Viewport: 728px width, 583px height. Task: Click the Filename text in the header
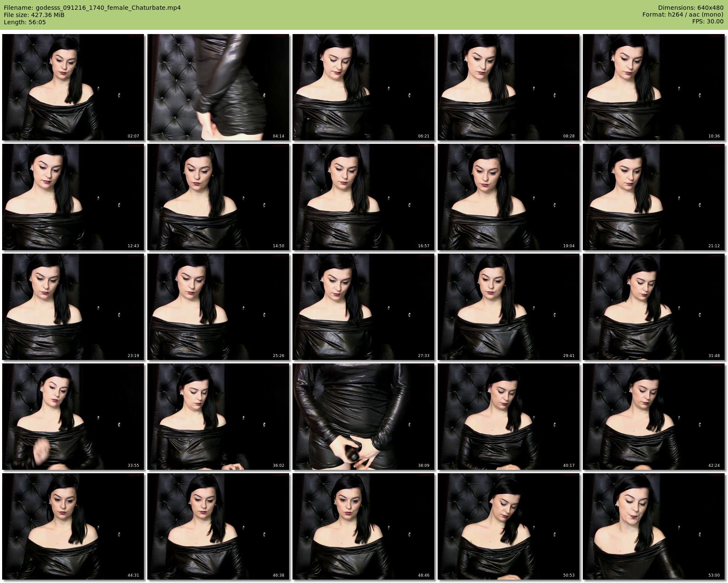point(92,8)
